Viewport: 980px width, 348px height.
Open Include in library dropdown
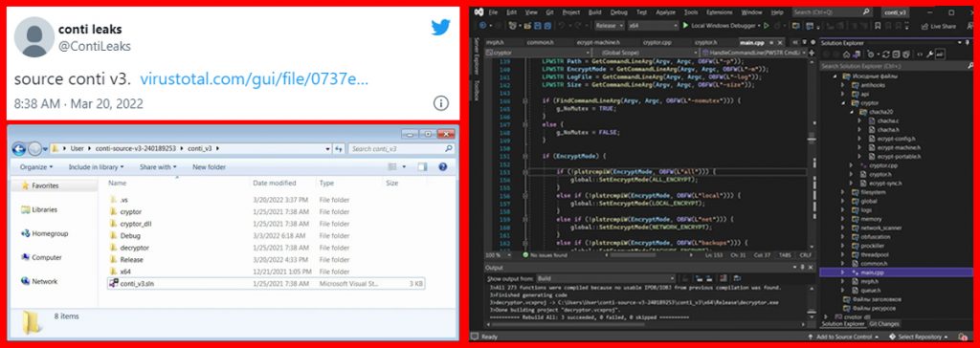point(97,166)
